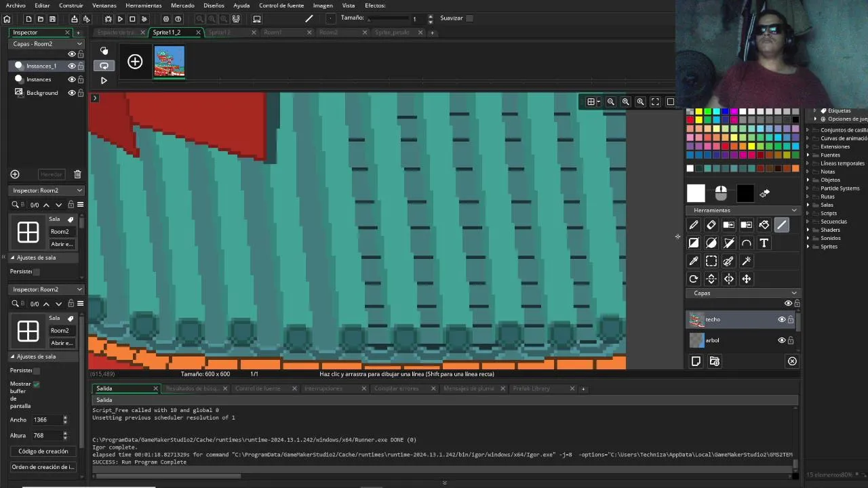Click the Rotate image tool
868x488 pixels.
tap(693, 279)
